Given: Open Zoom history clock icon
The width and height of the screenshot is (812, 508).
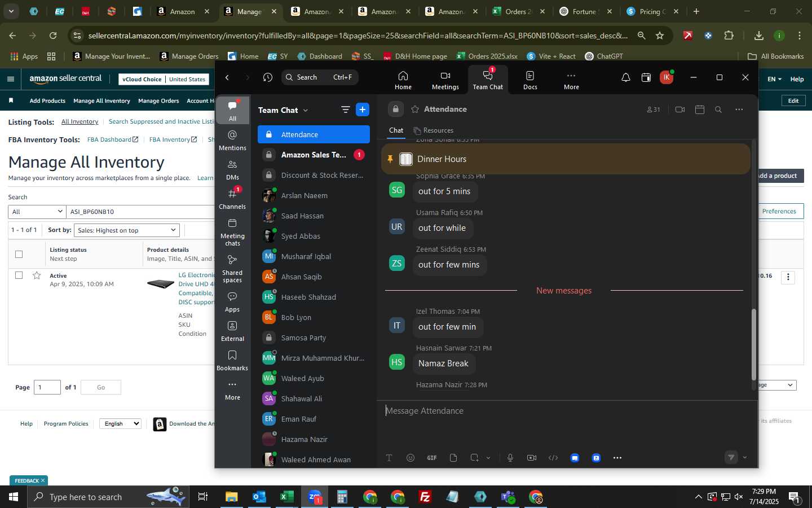Looking at the screenshot, I should pos(268,77).
